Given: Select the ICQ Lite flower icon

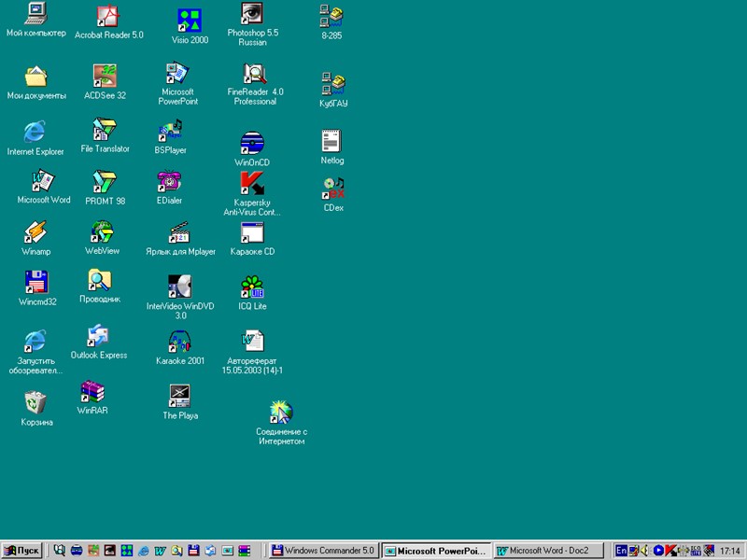Looking at the screenshot, I should (x=252, y=287).
